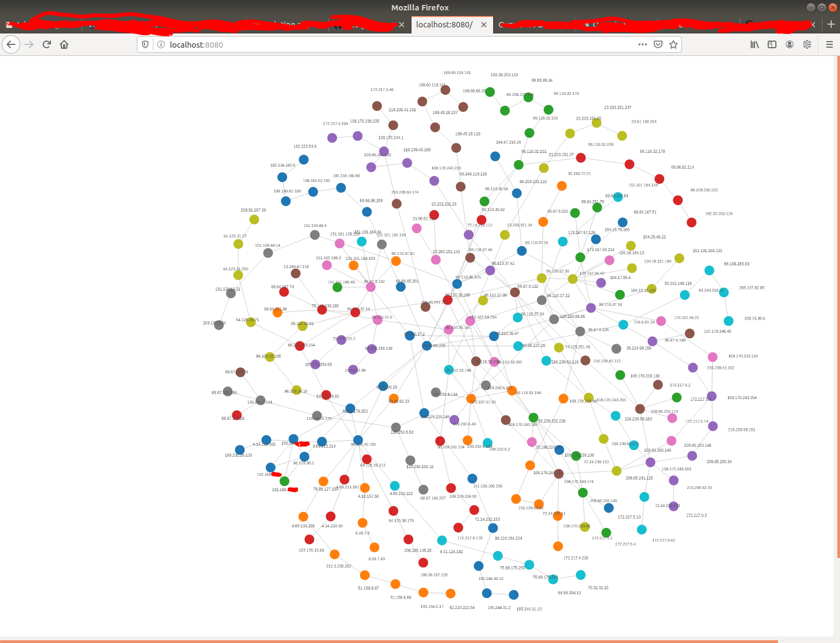Click the label 107.170.15.66
This screenshot has height=643, width=840.
(x=311, y=550)
